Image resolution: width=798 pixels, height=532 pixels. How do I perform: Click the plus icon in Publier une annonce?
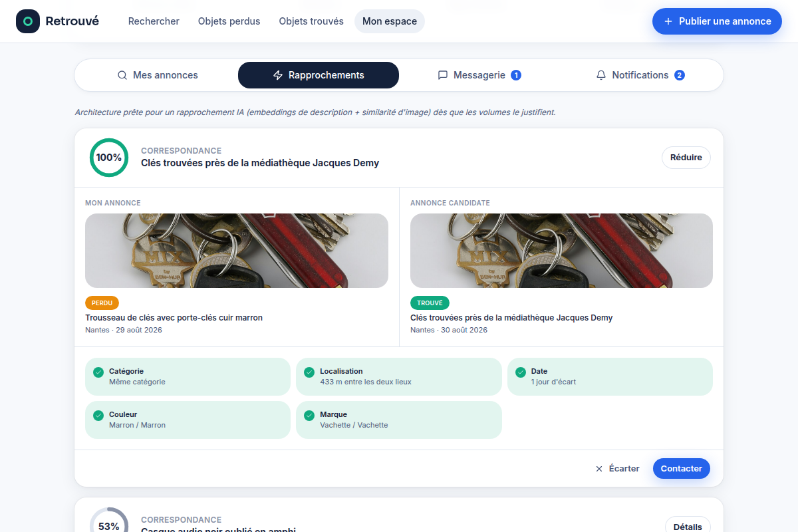tap(668, 21)
